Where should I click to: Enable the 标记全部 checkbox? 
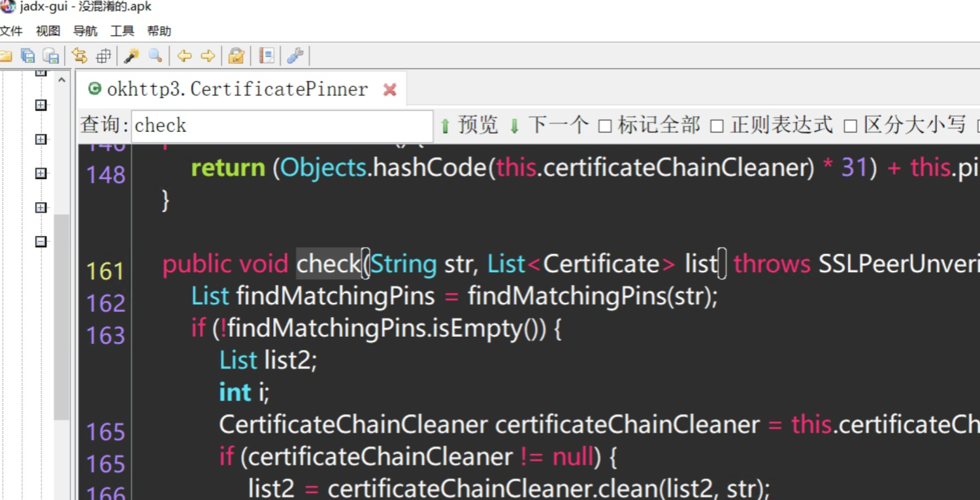[x=605, y=126]
